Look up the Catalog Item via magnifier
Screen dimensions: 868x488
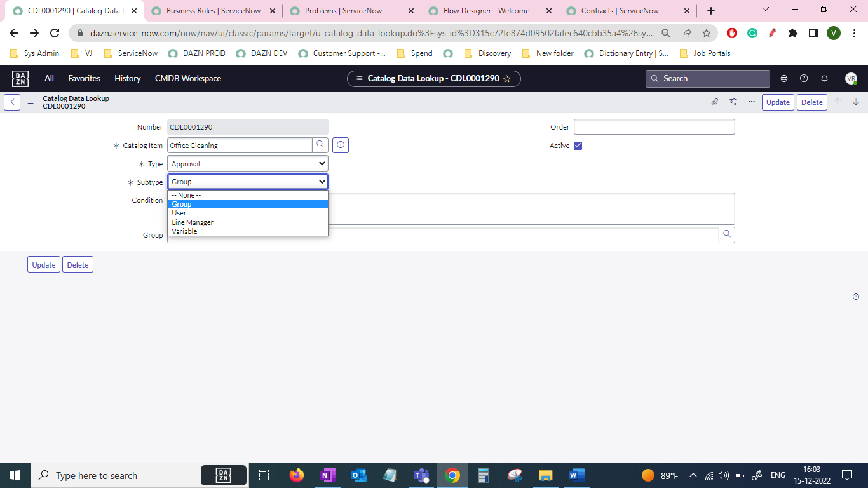[x=320, y=146]
